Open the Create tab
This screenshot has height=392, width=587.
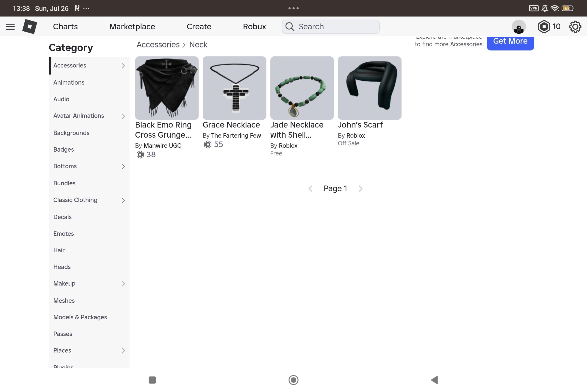199,27
